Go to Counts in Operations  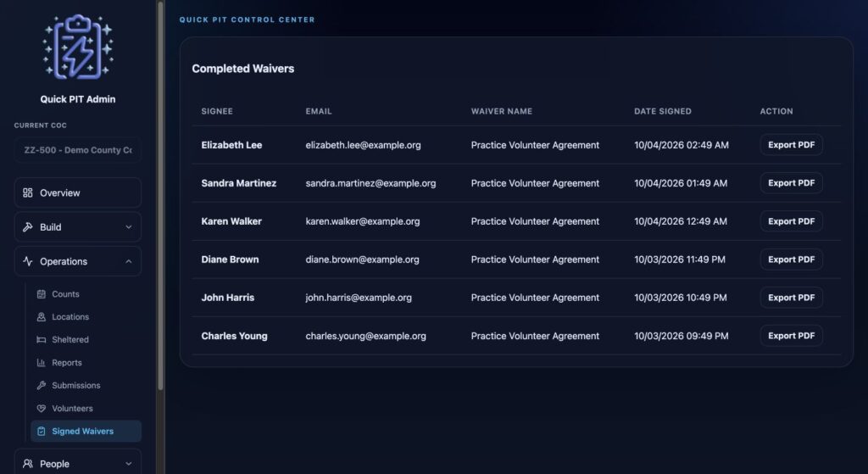86,294
